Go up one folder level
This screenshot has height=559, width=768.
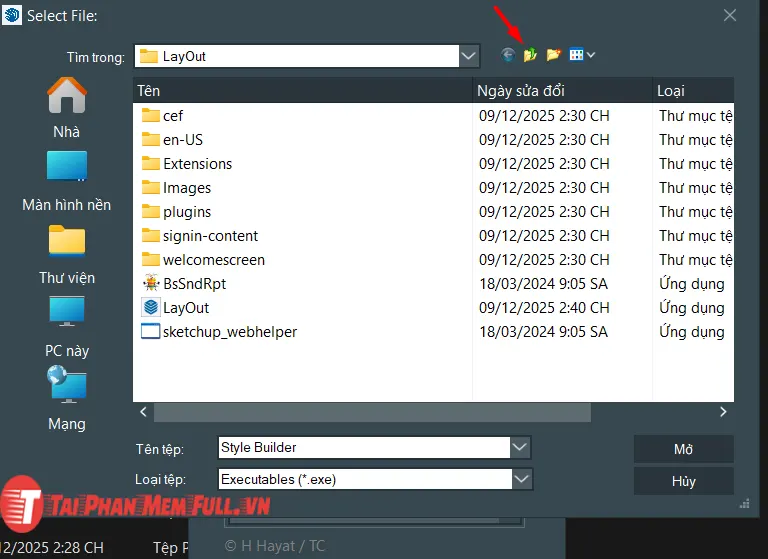pos(530,55)
